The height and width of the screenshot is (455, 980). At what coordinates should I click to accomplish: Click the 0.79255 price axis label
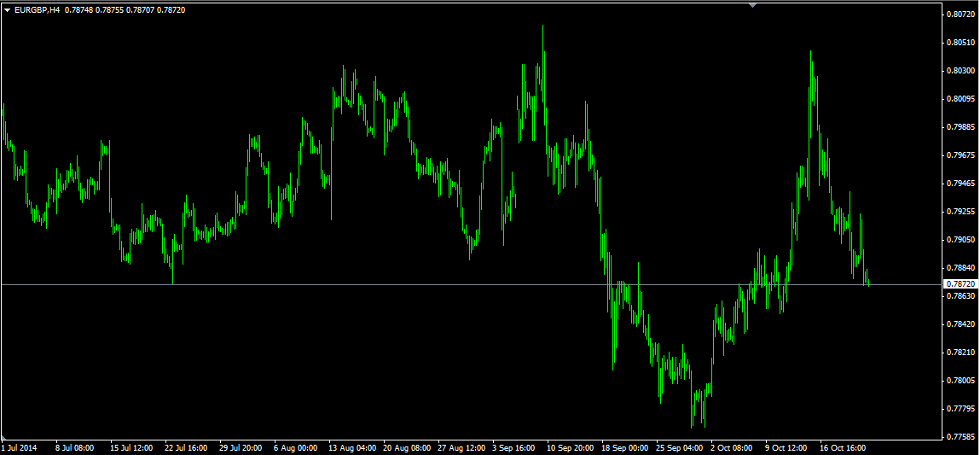click(x=960, y=212)
